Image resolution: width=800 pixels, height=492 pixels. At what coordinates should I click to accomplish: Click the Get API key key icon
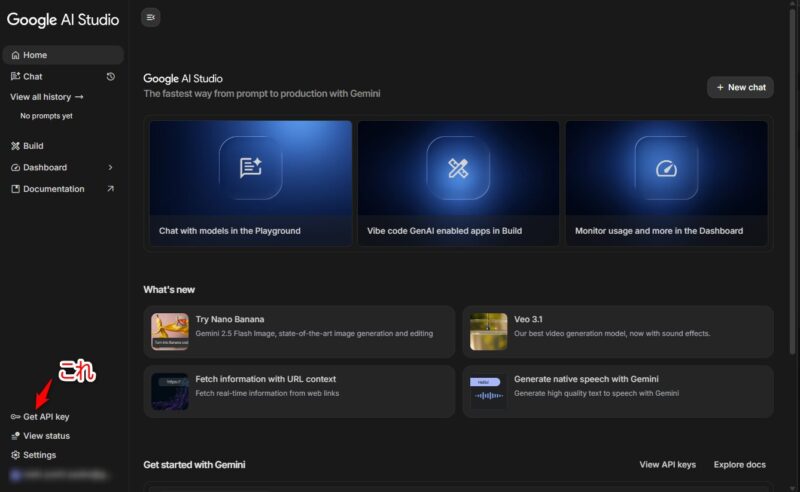click(x=15, y=416)
